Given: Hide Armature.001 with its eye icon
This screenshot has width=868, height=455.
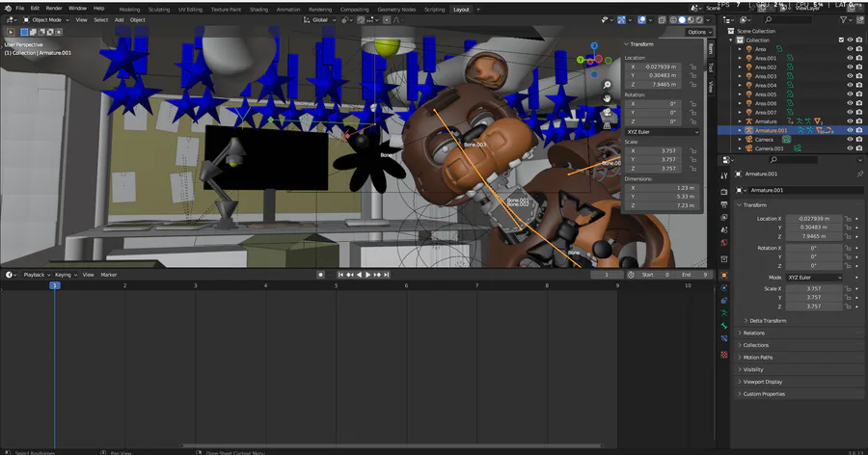Looking at the screenshot, I should pos(850,131).
